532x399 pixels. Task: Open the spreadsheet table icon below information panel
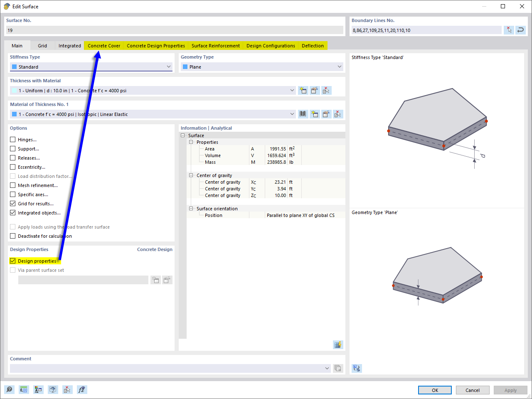[338, 345]
